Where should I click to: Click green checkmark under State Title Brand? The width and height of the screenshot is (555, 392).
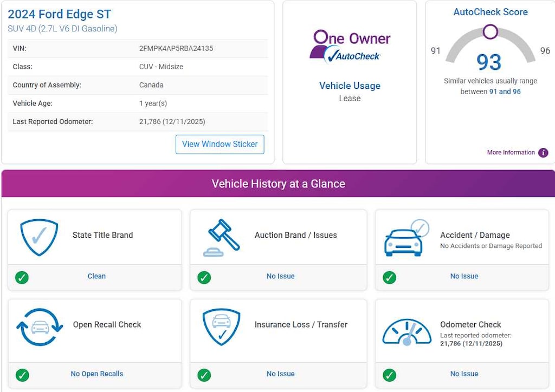[x=22, y=277]
